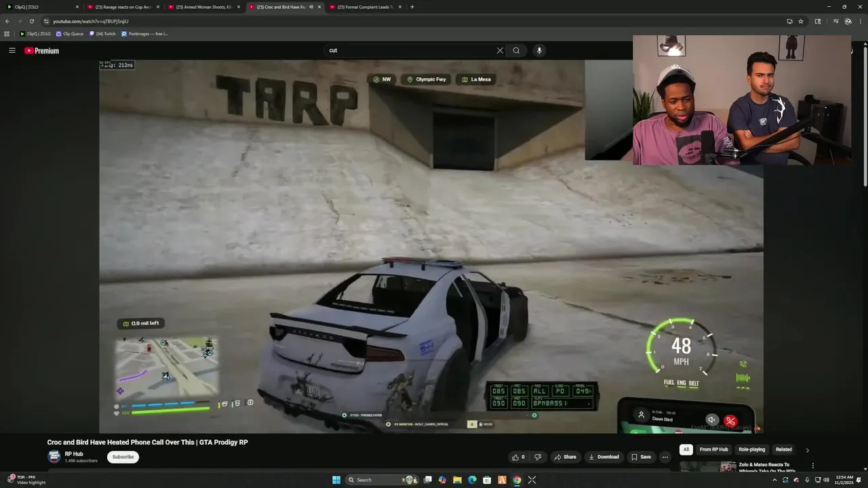Clear the YouTube search box text

point(500,50)
